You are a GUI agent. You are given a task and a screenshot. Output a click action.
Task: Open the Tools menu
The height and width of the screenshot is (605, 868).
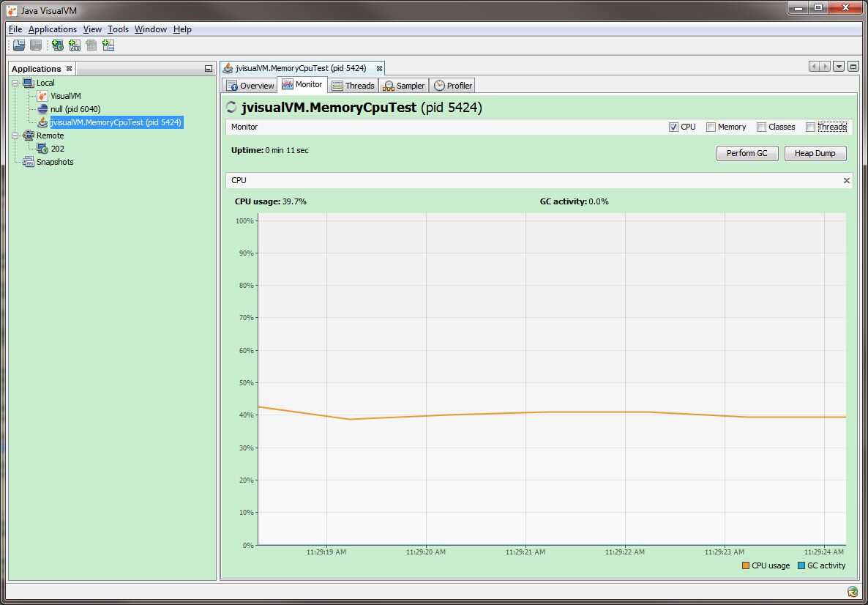[118, 29]
